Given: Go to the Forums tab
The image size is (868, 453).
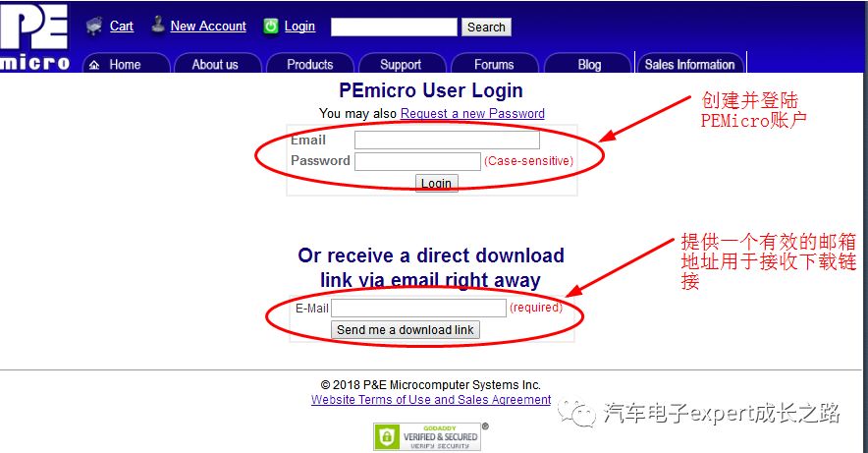Looking at the screenshot, I should [x=494, y=64].
